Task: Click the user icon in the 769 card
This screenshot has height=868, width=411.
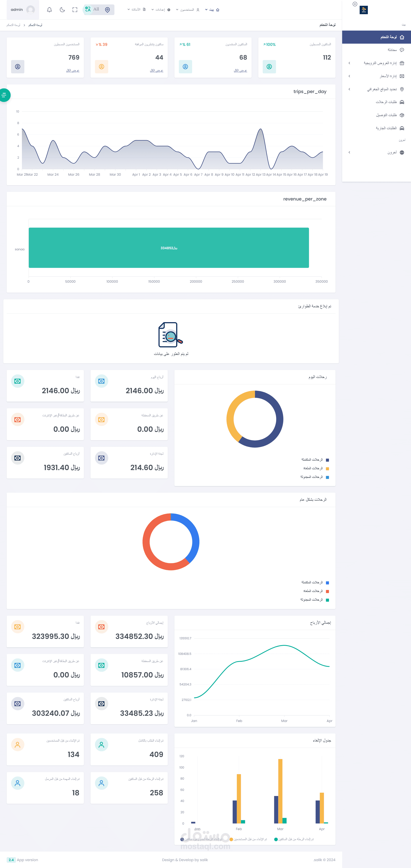Action: 18,67
